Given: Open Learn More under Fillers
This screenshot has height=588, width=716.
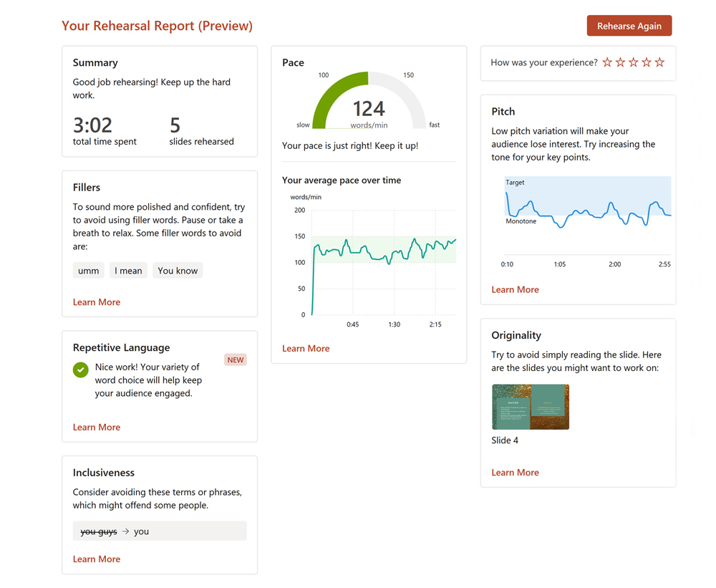Looking at the screenshot, I should (x=97, y=302).
